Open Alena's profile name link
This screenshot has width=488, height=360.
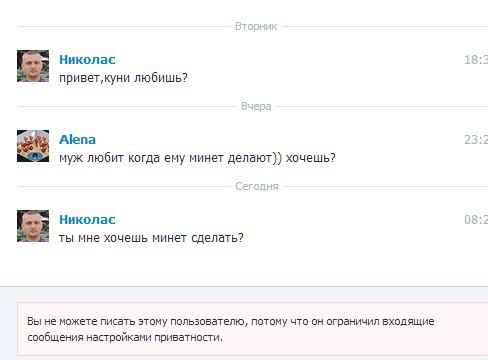[77, 140]
